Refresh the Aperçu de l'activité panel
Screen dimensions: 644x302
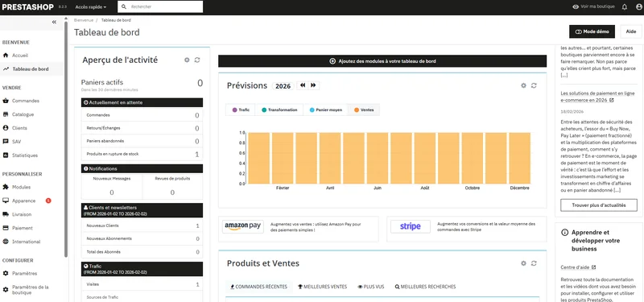coord(197,60)
